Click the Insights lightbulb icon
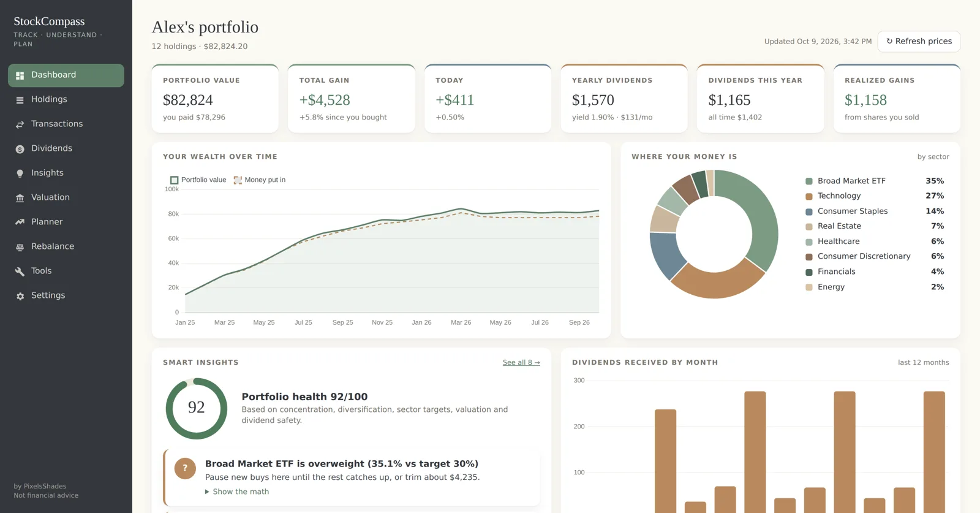This screenshot has width=980, height=513. pos(20,173)
